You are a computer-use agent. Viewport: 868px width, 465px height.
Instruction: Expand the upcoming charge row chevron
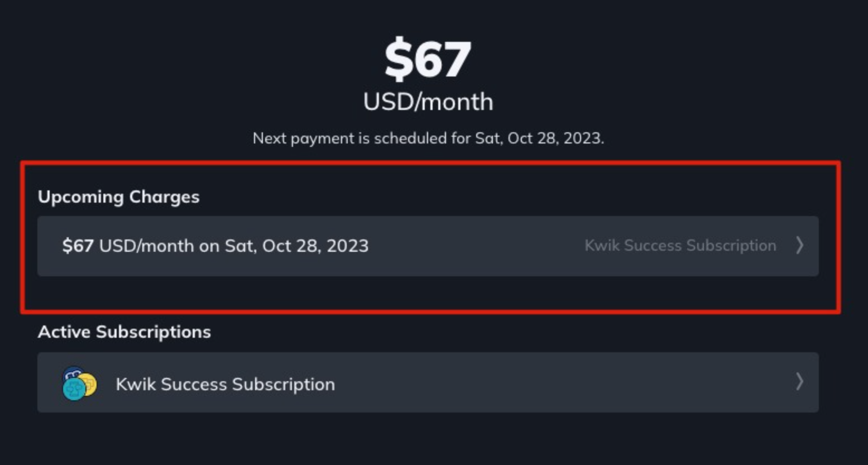(x=799, y=245)
